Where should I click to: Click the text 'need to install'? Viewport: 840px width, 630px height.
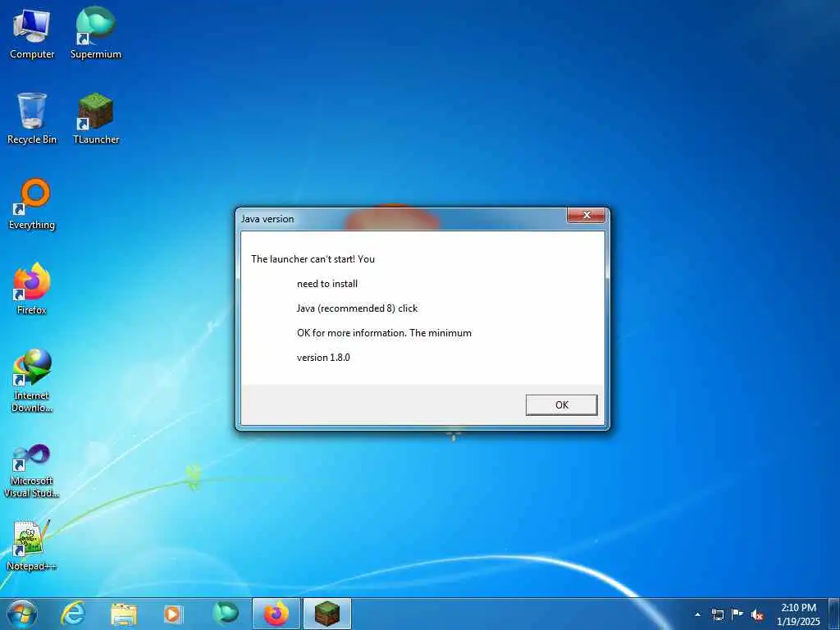pyautogui.click(x=327, y=283)
